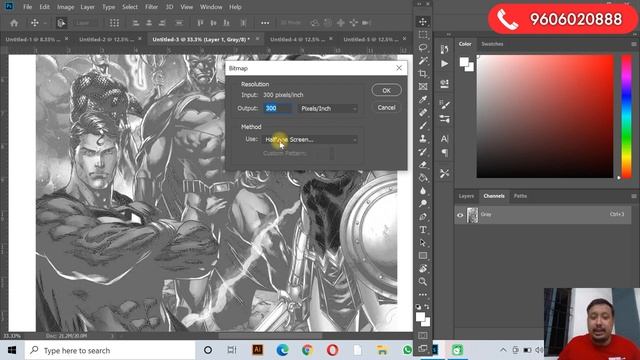
Task: Select the Brush tool
Action: (423, 125)
